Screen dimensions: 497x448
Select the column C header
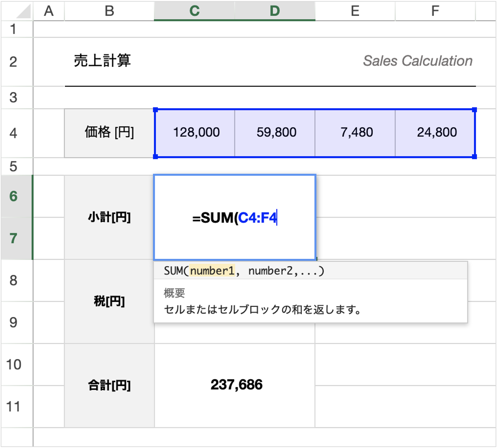pyautogui.click(x=196, y=11)
